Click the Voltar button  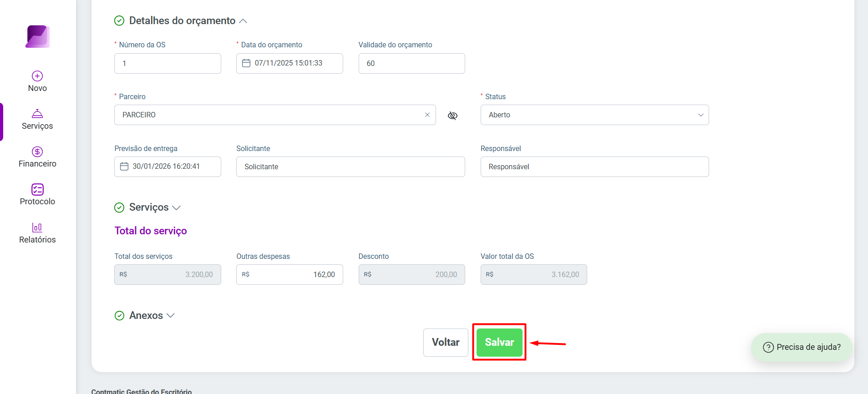pos(446,343)
